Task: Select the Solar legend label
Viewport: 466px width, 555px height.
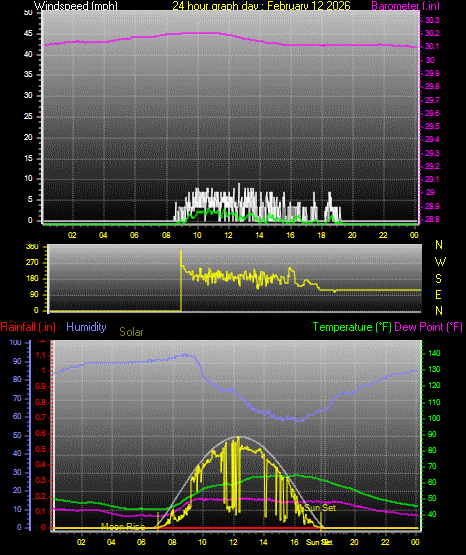Action: pos(131,332)
